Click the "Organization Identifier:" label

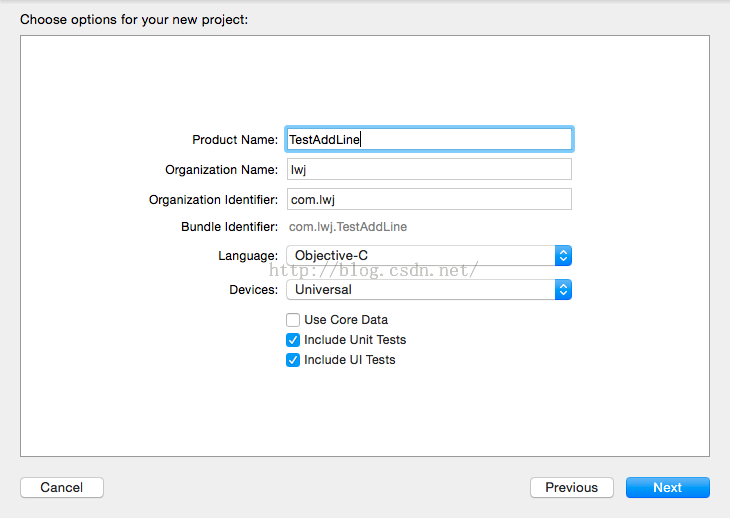[213, 200]
